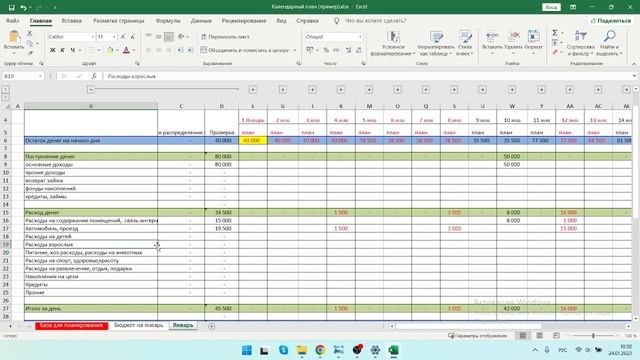
Task: Open the number format dropdown (Общий)
Action: (360, 37)
